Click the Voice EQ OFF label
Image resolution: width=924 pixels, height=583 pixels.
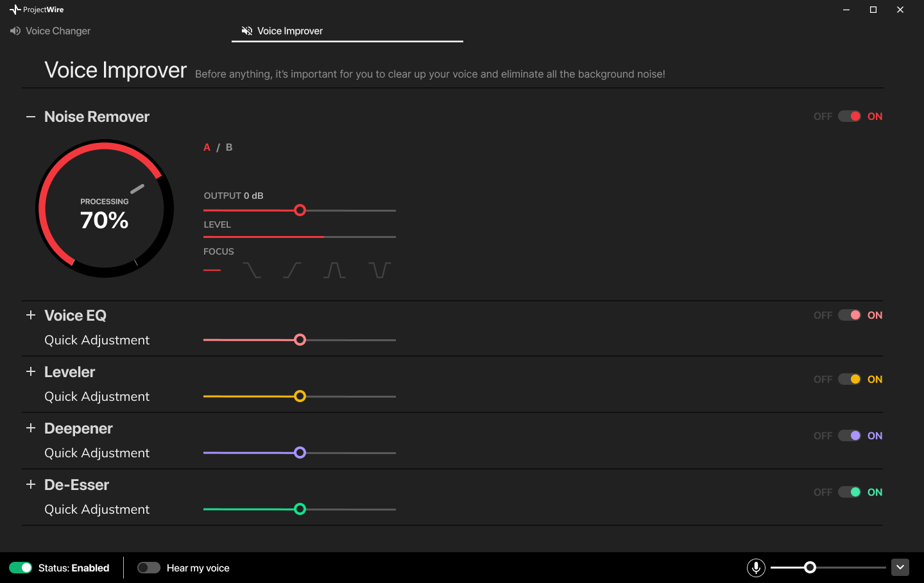click(823, 315)
